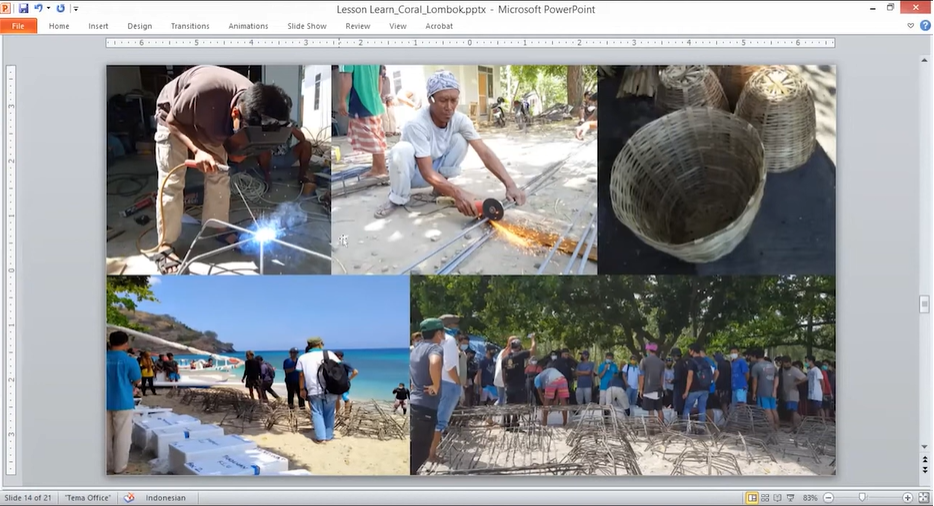Click the spell check status icon

pos(129,497)
